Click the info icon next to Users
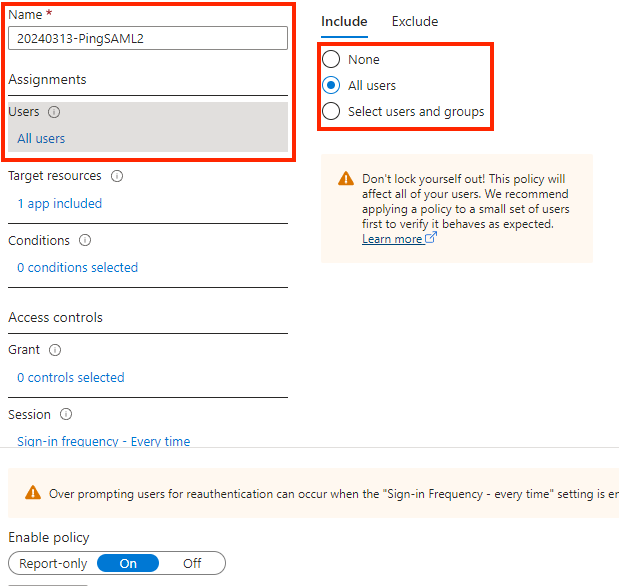The width and height of the screenshot is (619, 586). tap(54, 113)
